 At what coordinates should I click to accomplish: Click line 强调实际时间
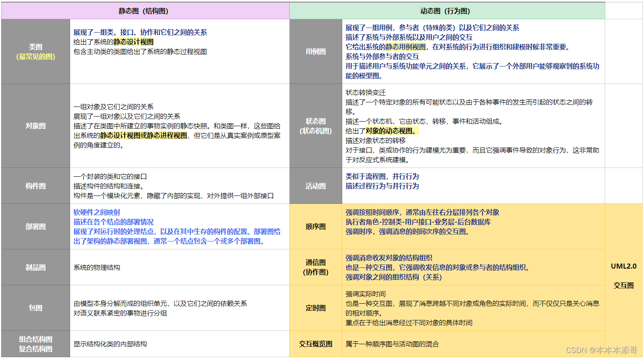(366, 294)
